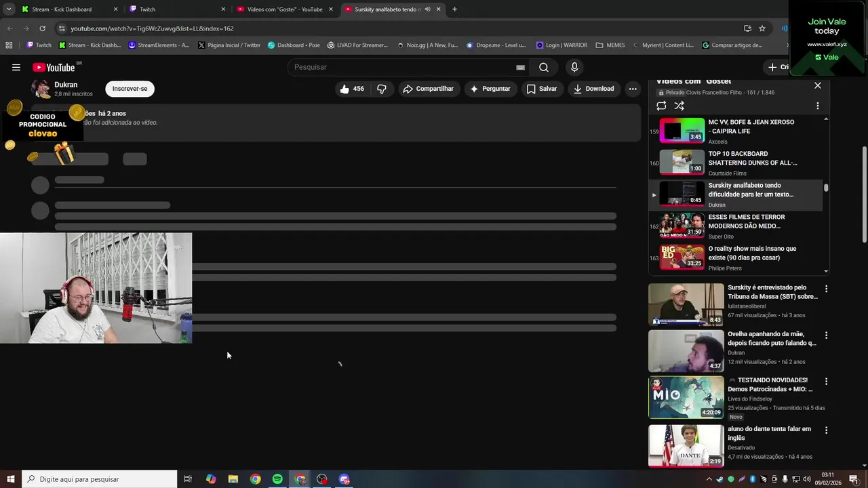This screenshot has height=488, width=868.
Task: Switch to the Twitch browser tab
Action: click(176, 9)
